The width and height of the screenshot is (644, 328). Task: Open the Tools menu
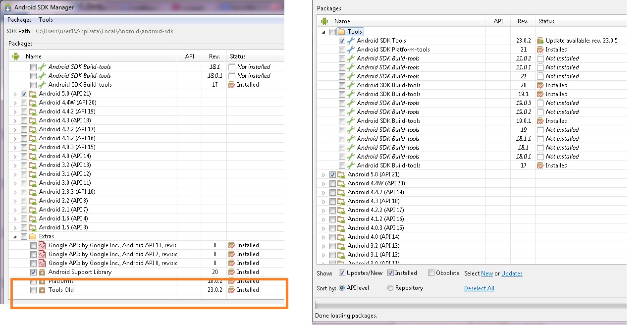click(46, 20)
